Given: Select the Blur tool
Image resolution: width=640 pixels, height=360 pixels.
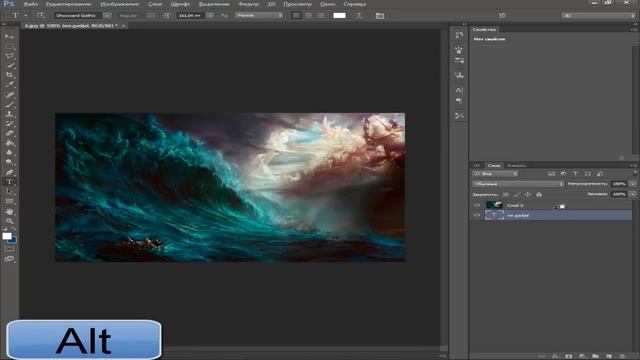Looking at the screenshot, I should click(9, 153).
